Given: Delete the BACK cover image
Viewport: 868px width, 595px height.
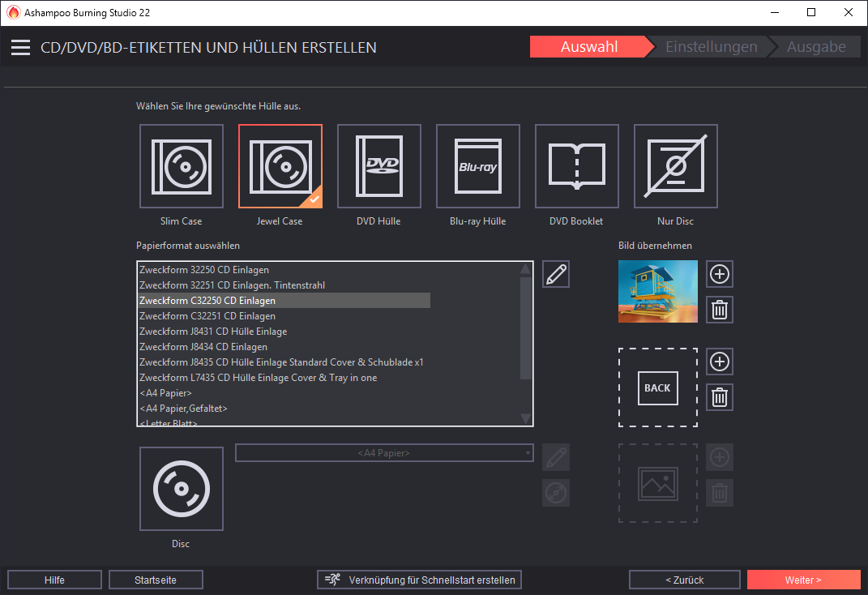Looking at the screenshot, I should click(x=719, y=397).
